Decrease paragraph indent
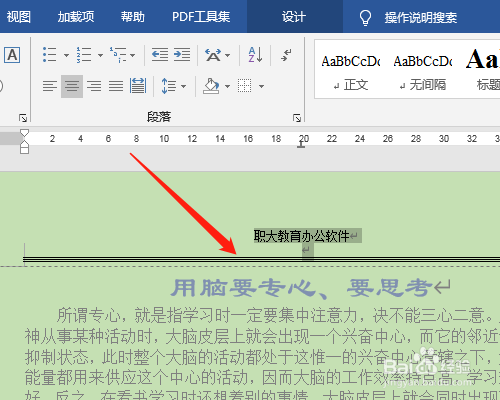Screen dimensions: 500x400 pyautogui.click(x=160, y=54)
